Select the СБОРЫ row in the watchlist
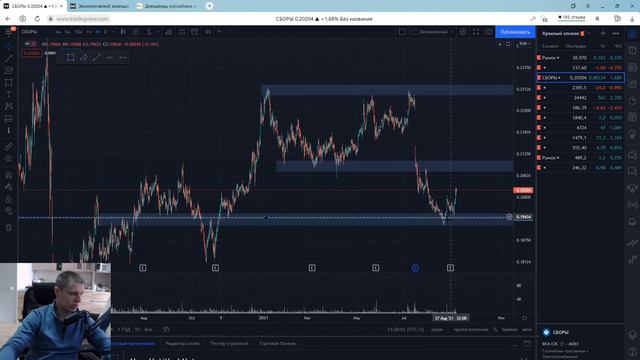 coord(580,78)
